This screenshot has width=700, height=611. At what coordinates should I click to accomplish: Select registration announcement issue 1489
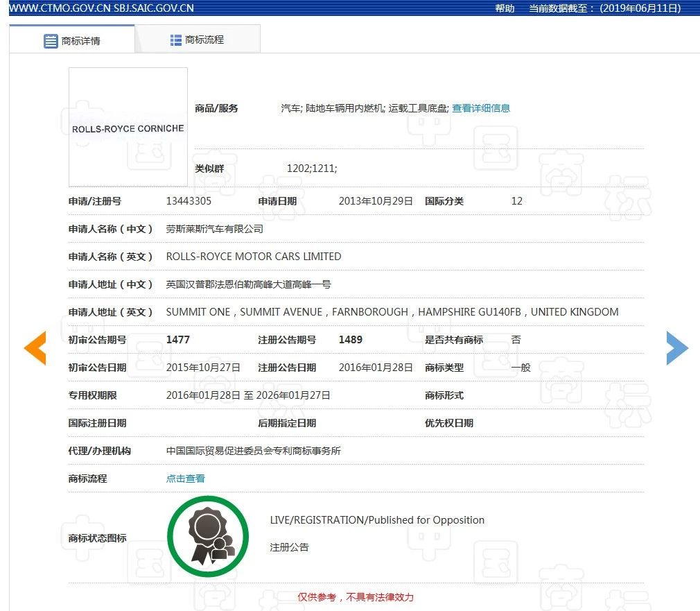tap(351, 339)
